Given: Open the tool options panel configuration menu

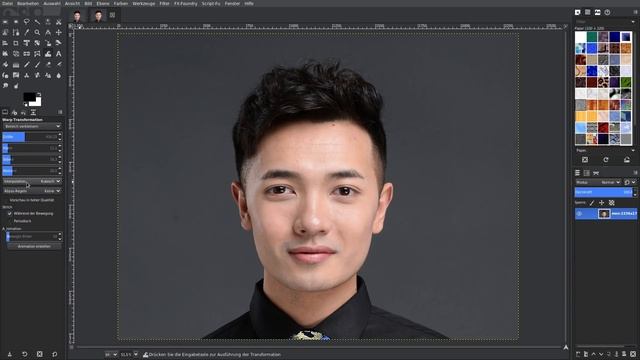Looking at the screenshot, I should (60, 112).
